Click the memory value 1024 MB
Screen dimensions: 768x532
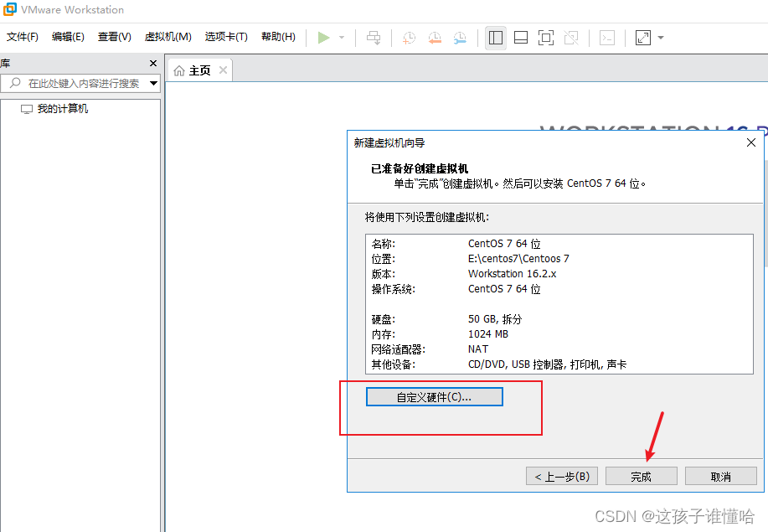click(487, 334)
